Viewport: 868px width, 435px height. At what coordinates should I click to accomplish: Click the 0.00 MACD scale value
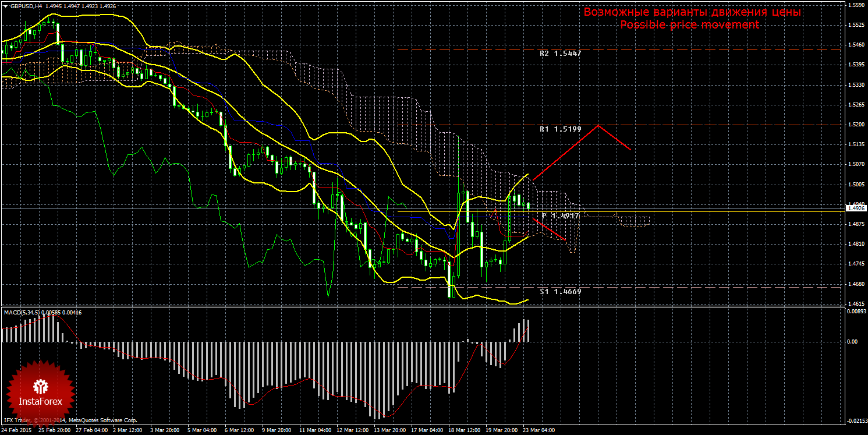pyautogui.click(x=852, y=342)
